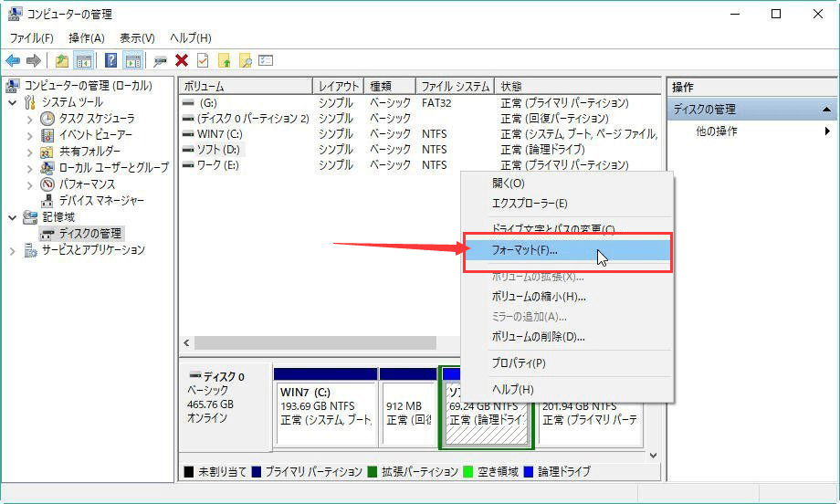840x504 pixels.
Task: Choose フォーマット(F)... from context menu
Action: [x=567, y=250]
